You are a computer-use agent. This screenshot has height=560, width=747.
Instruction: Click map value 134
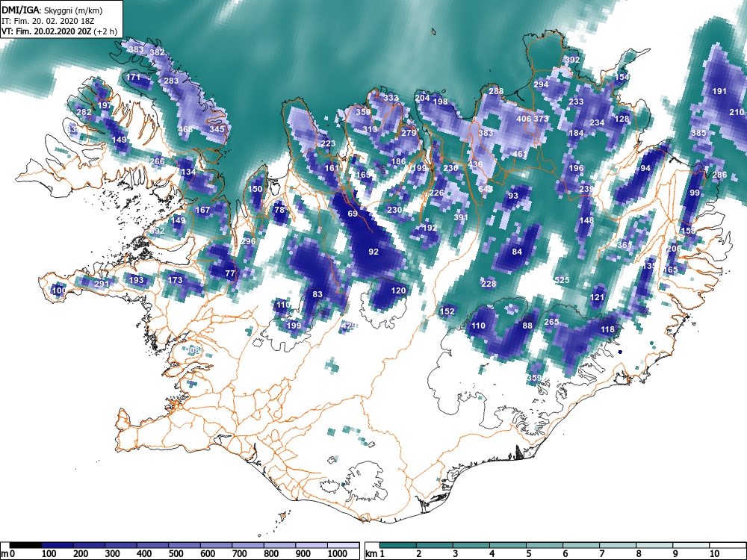click(188, 172)
